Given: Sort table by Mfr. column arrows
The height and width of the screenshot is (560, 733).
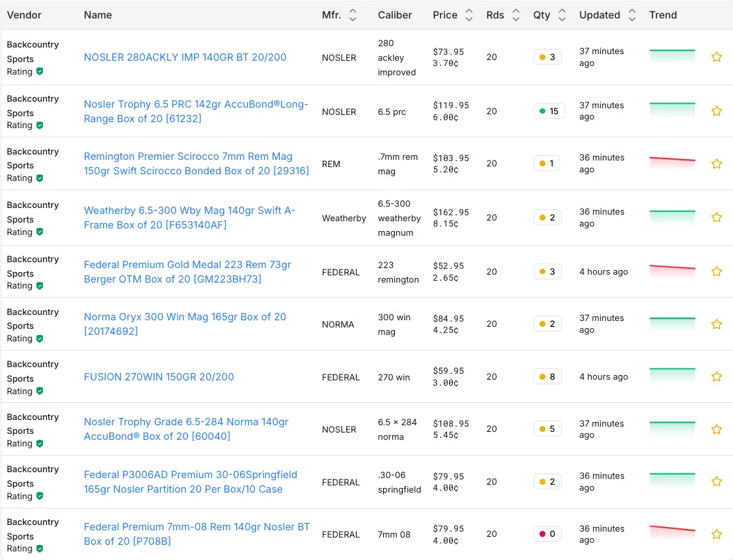Looking at the screenshot, I should pos(353,15).
